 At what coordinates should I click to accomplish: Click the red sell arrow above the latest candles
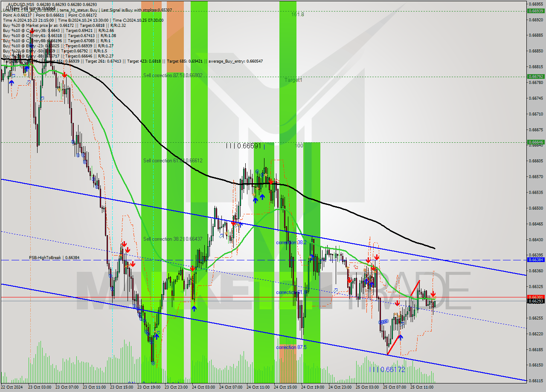(x=433, y=294)
